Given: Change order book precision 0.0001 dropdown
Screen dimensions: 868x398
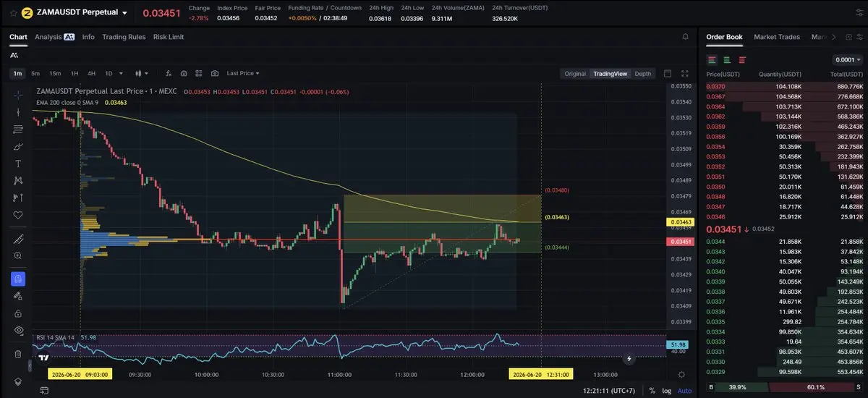Looking at the screenshot, I should click(846, 59).
